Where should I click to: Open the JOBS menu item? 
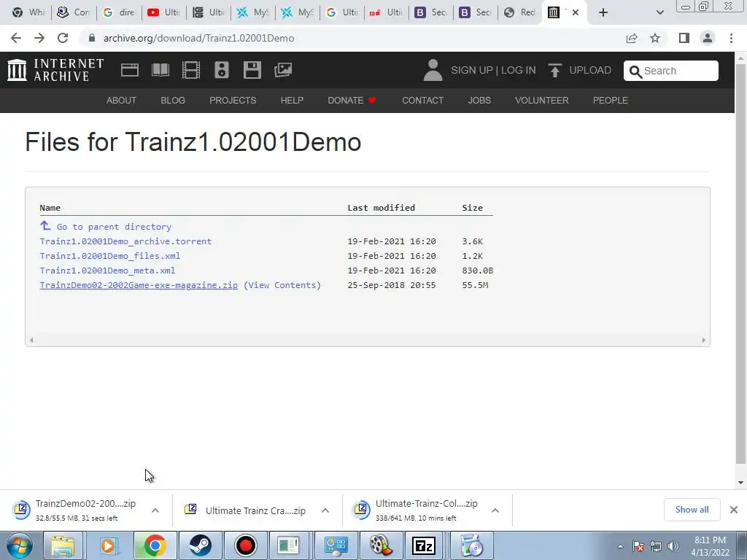point(479,101)
